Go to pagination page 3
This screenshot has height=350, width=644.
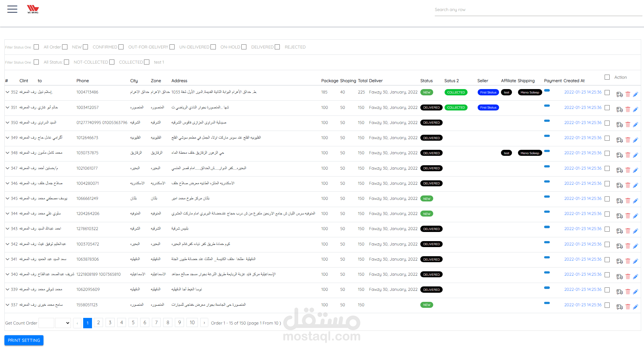pos(110,323)
